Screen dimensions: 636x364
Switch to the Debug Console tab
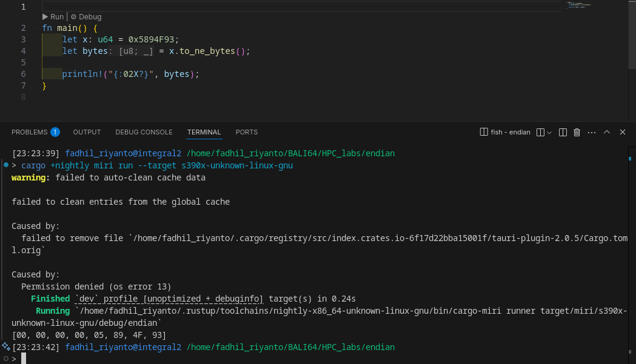click(x=144, y=132)
